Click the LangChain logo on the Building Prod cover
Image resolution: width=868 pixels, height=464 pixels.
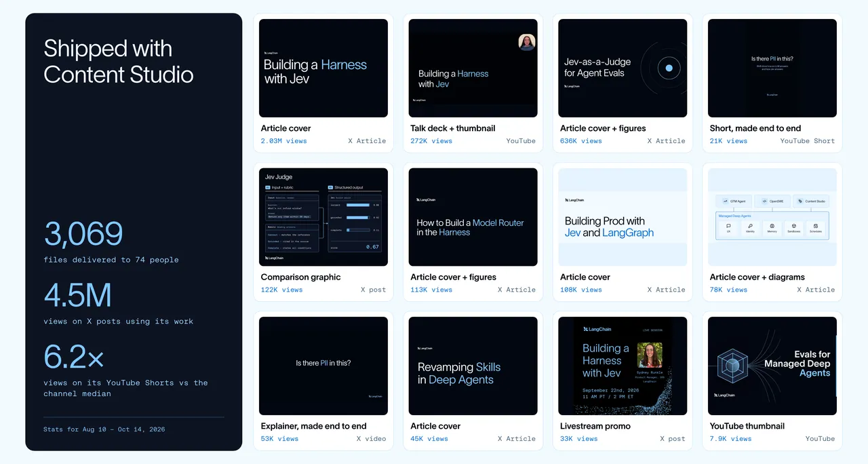(574, 200)
